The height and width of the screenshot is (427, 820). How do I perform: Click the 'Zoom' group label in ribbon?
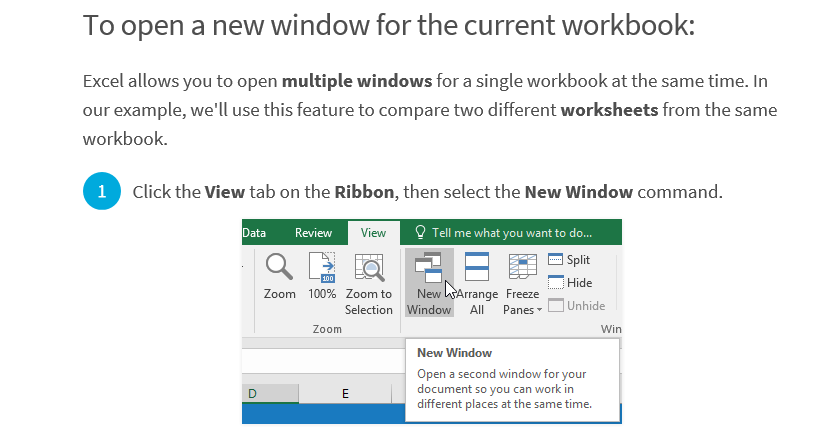327,329
